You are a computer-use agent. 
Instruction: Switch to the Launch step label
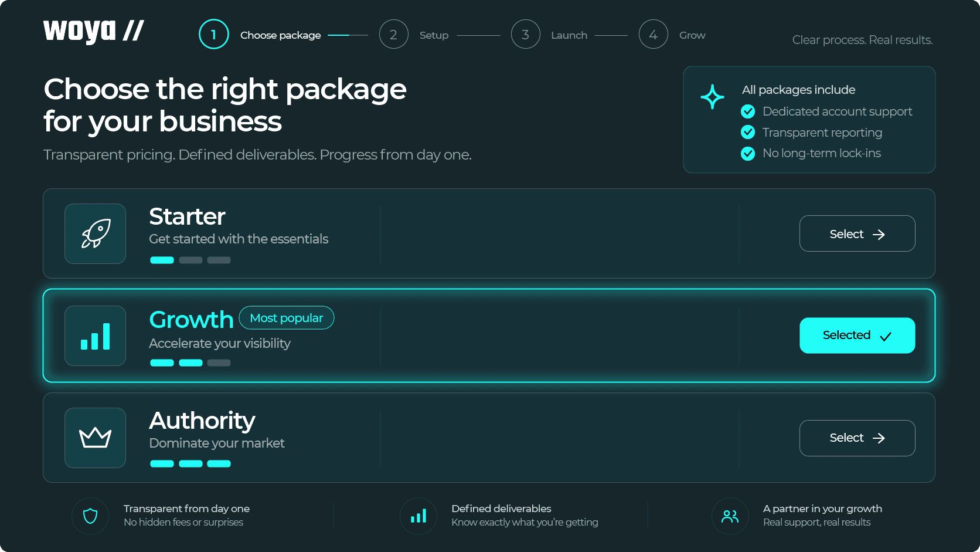(x=569, y=35)
